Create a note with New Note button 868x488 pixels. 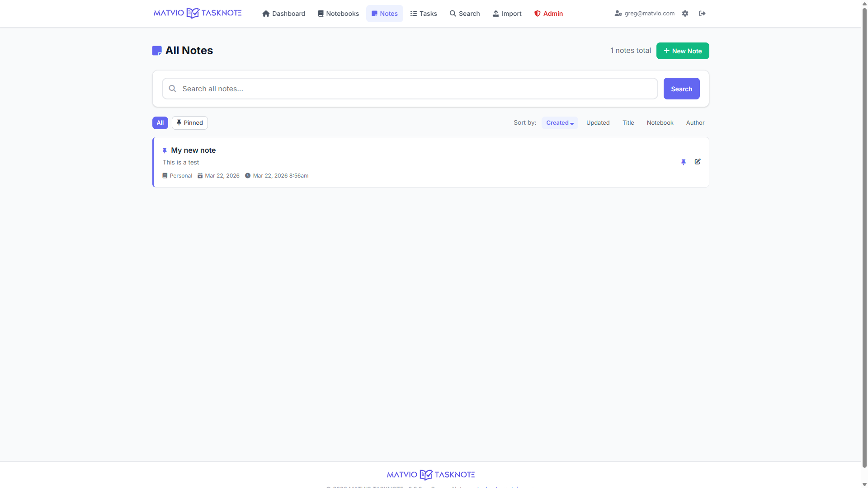(682, 51)
